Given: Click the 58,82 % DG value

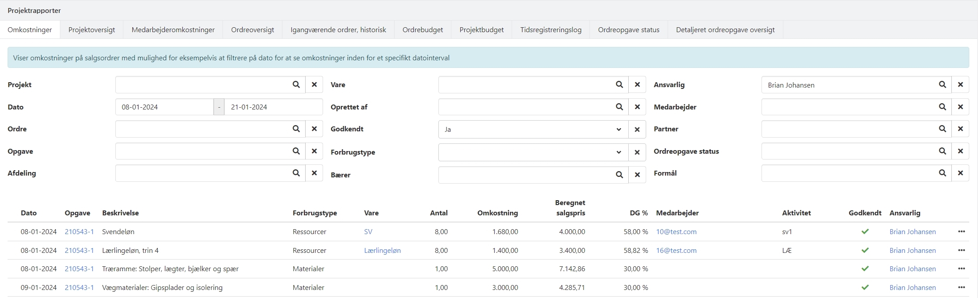Looking at the screenshot, I should coord(635,250).
